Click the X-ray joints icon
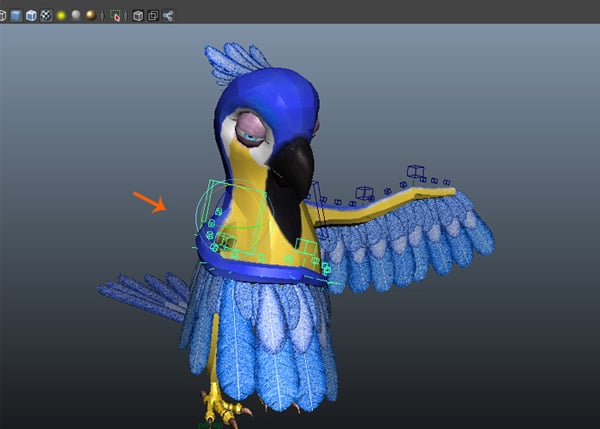600x429 pixels. click(x=167, y=15)
